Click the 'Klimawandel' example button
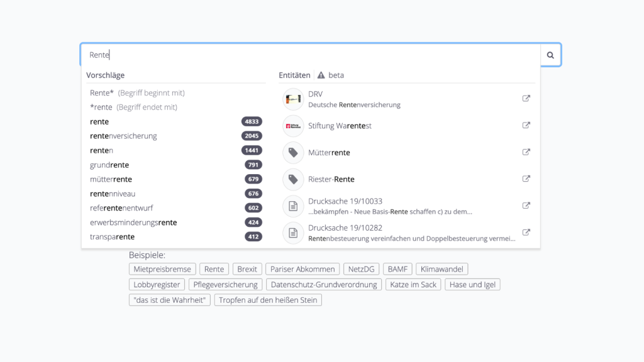 (442, 269)
